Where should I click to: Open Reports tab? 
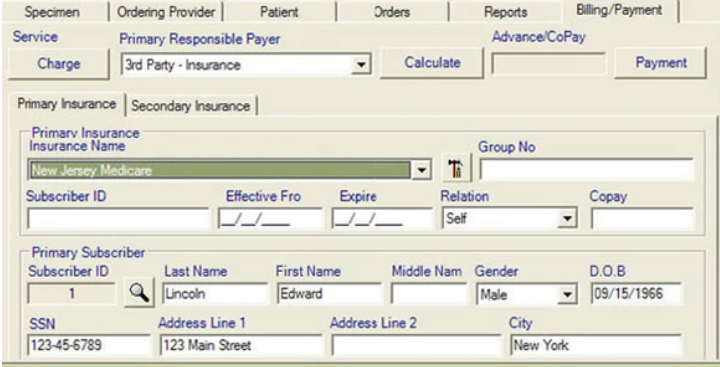point(505,11)
